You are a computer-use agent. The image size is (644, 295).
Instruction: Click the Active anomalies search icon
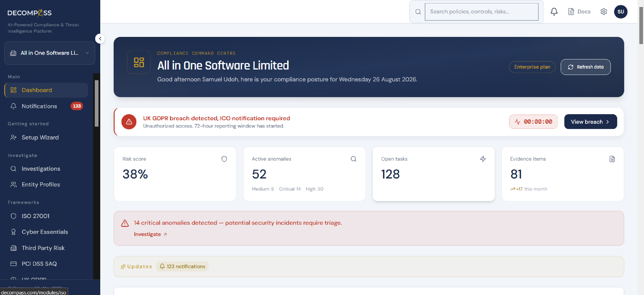pyautogui.click(x=354, y=159)
